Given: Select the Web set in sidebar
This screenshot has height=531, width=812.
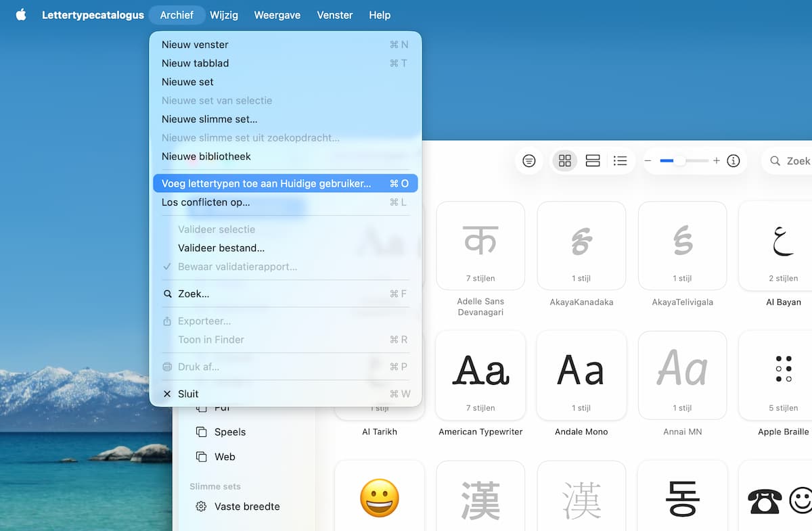Looking at the screenshot, I should pyautogui.click(x=225, y=457).
